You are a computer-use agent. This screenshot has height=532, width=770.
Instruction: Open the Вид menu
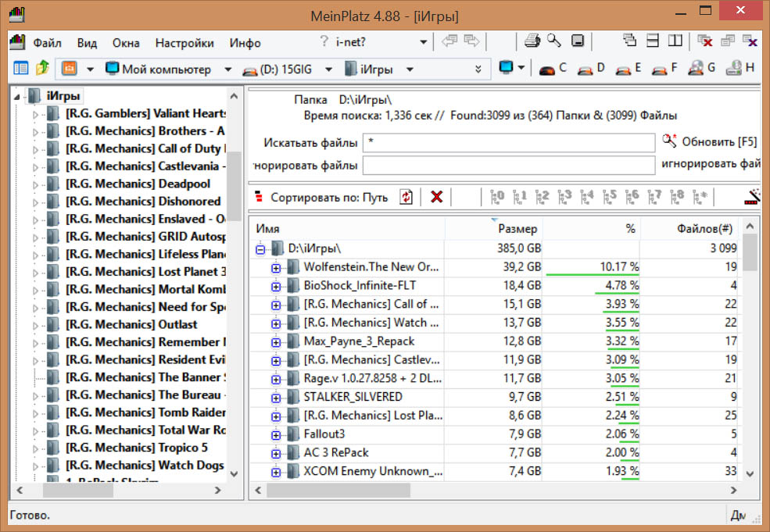tap(87, 43)
